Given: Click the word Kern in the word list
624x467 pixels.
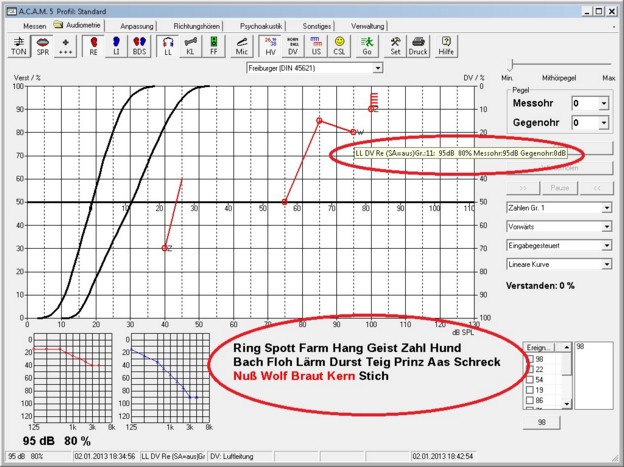Looking at the screenshot, I should (341, 376).
